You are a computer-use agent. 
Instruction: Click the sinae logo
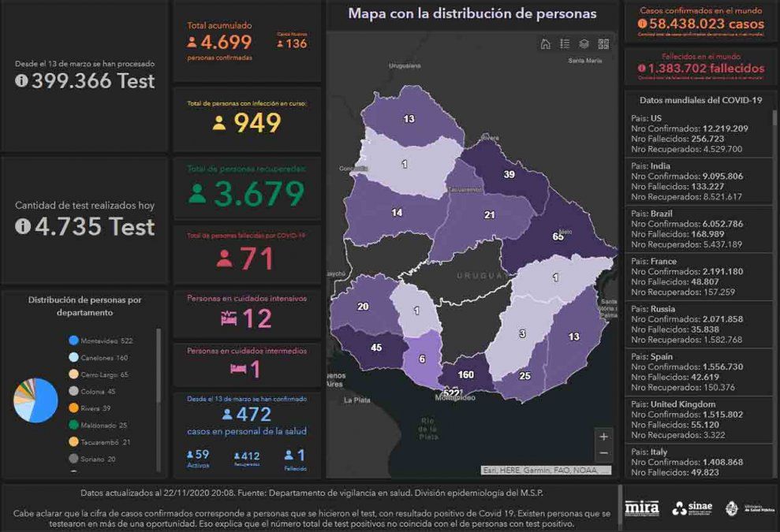[x=692, y=508]
